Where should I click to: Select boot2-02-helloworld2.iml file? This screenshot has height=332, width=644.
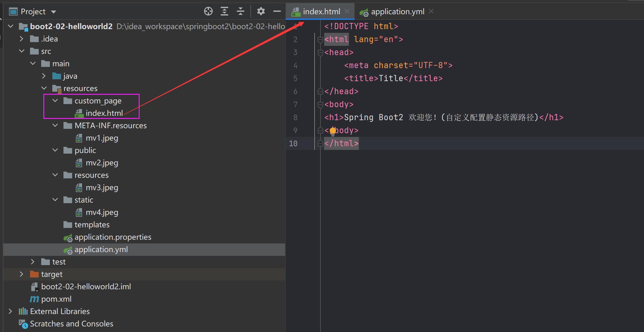(86, 286)
